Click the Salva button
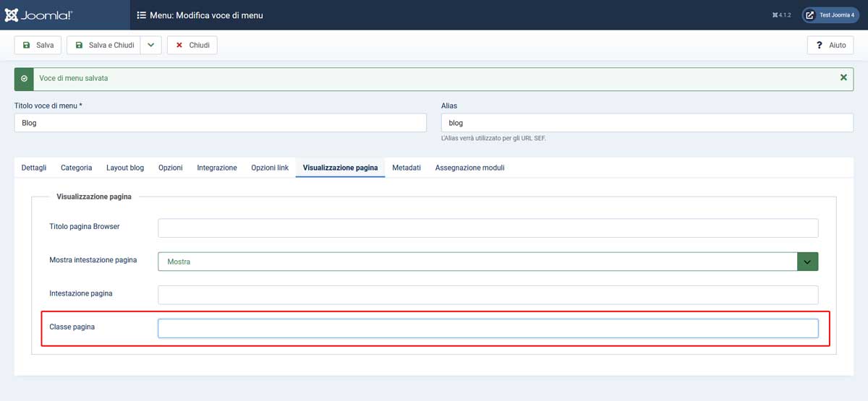 click(x=38, y=45)
